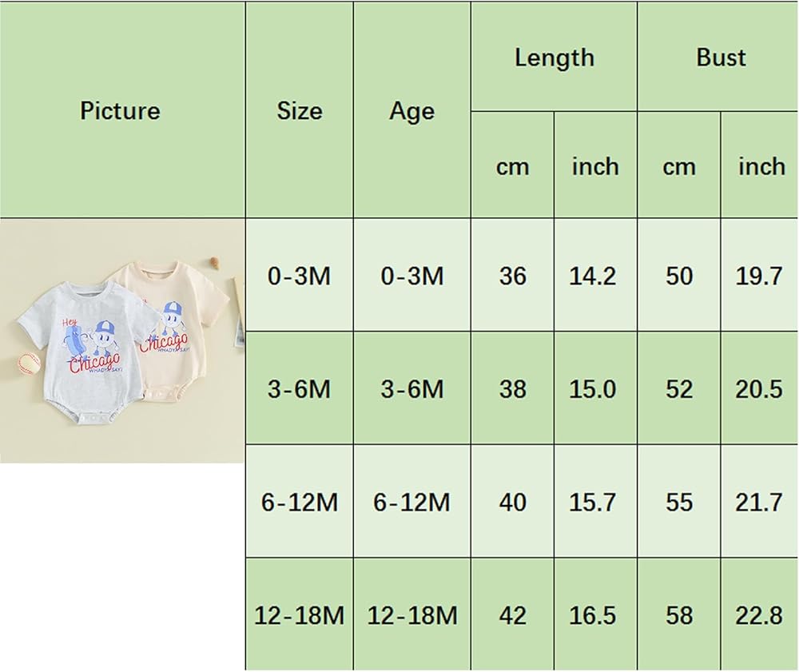Select the 0-3M cell in Size column
This screenshot has height=672, width=799.
pos(300,276)
